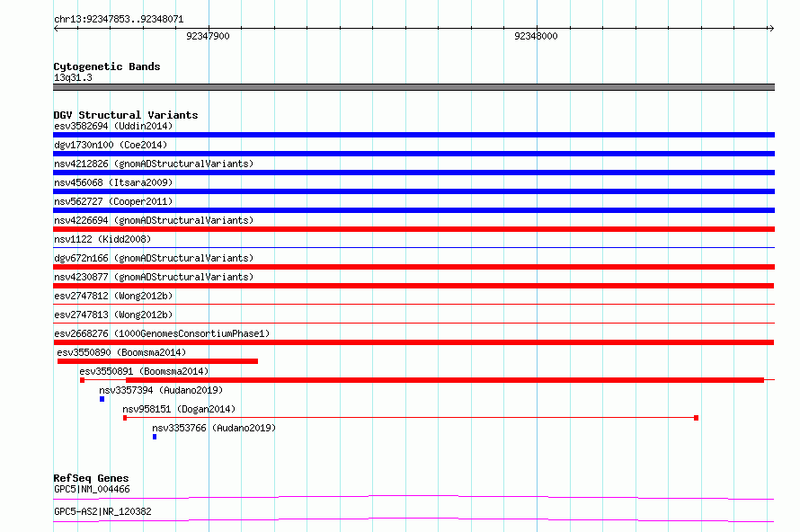Screen dimensions: 800x532
Task: Click the thin blue line of nsv1122
Action: pyautogui.click(x=413, y=248)
